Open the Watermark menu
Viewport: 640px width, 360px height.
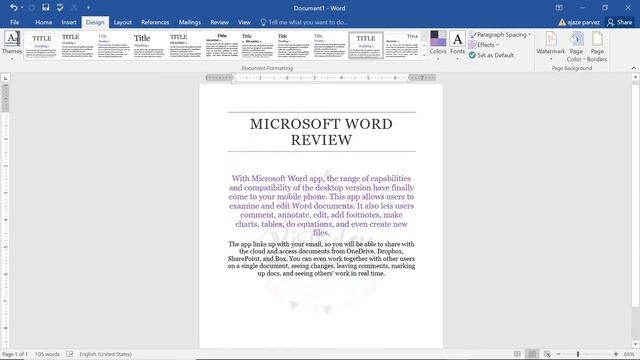point(551,46)
